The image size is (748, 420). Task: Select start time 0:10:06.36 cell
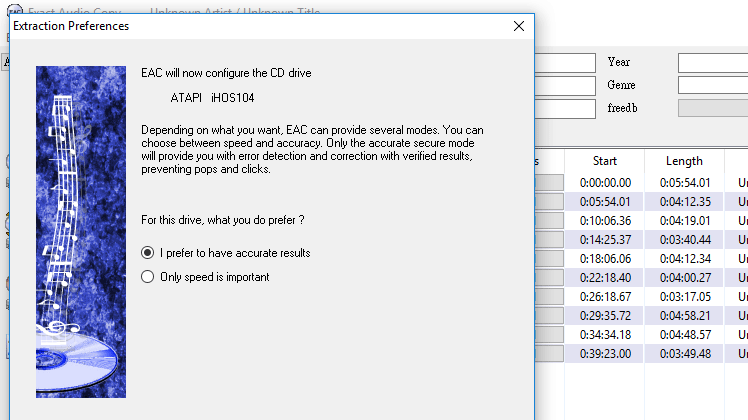tap(605, 221)
